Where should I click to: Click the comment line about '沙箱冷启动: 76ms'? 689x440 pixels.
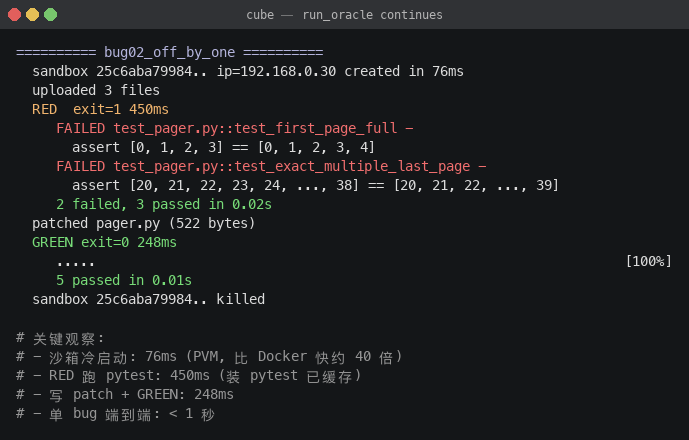coord(210,356)
